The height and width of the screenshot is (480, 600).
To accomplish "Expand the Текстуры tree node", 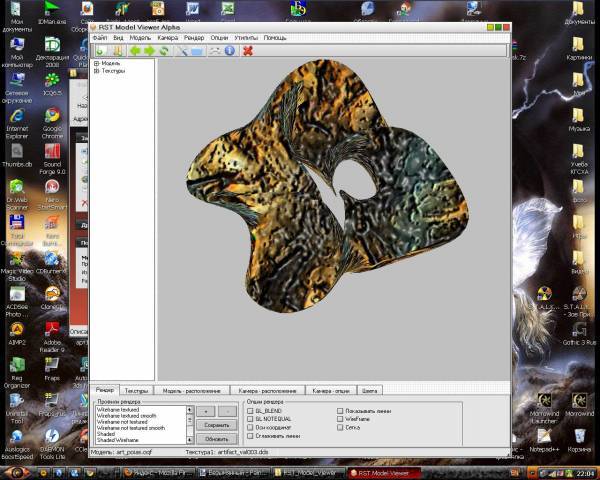I will pos(97,71).
